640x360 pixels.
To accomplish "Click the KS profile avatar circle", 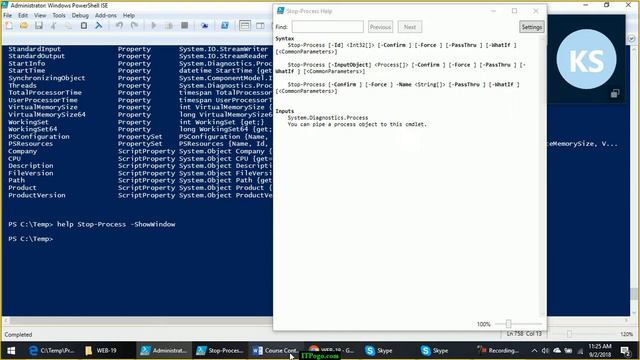I will pyautogui.click(x=586, y=59).
